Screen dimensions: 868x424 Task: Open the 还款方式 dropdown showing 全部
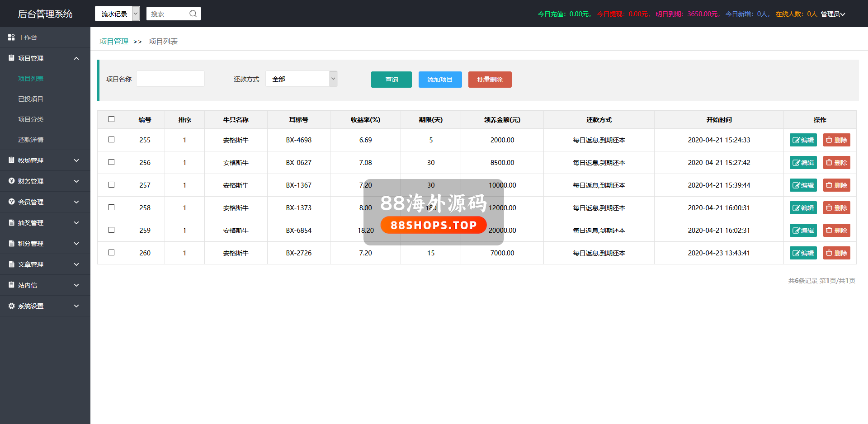pos(301,79)
